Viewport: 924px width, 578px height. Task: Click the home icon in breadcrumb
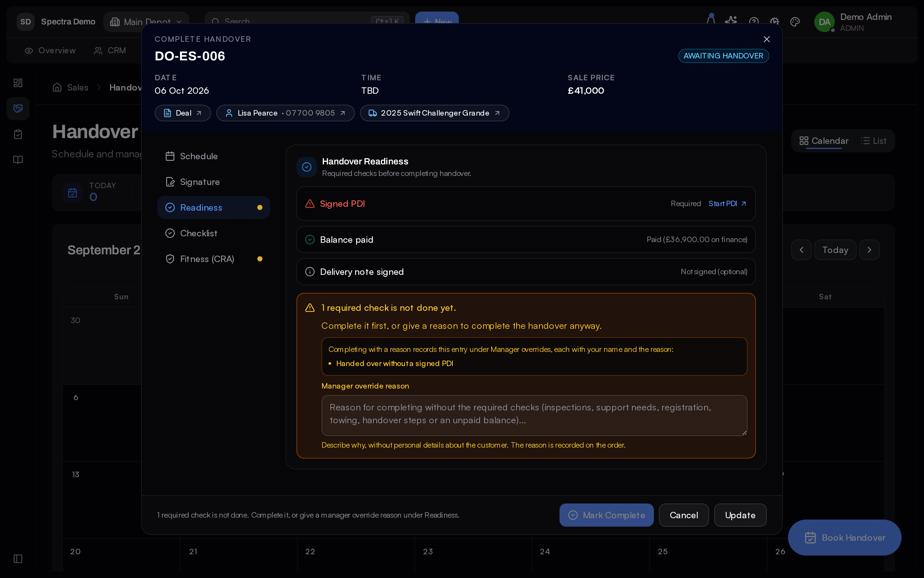(x=57, y=88)
